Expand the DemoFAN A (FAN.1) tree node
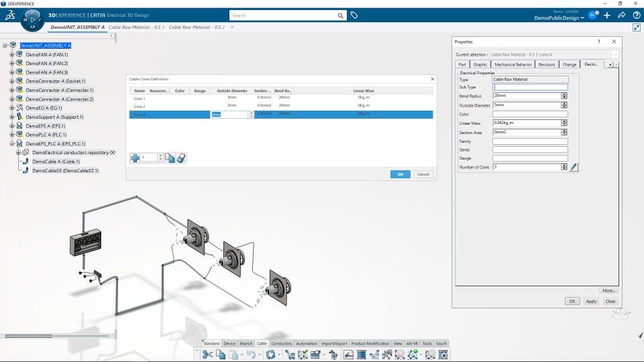This screenshot has width=644, height=362. 12,54
